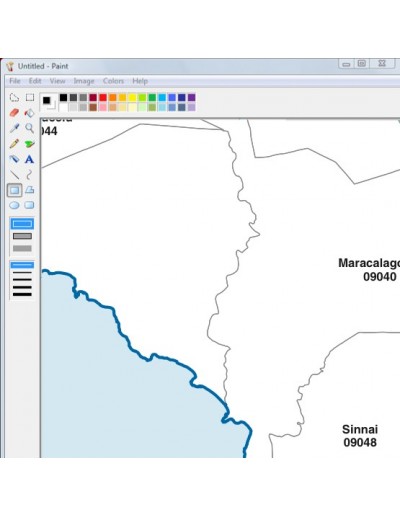Activate the Pick Color eyedropper tool
The width and height of the screenshot is (400, 517).
14,128
